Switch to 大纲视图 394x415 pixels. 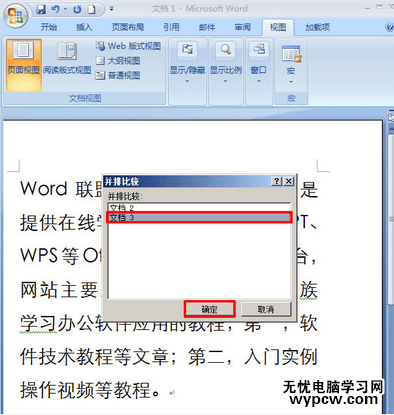pos(118,61)
